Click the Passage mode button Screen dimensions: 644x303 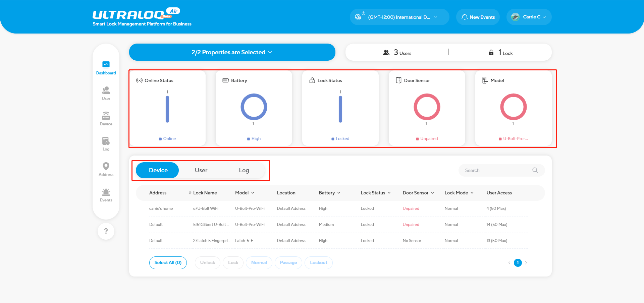click(288, 263)
